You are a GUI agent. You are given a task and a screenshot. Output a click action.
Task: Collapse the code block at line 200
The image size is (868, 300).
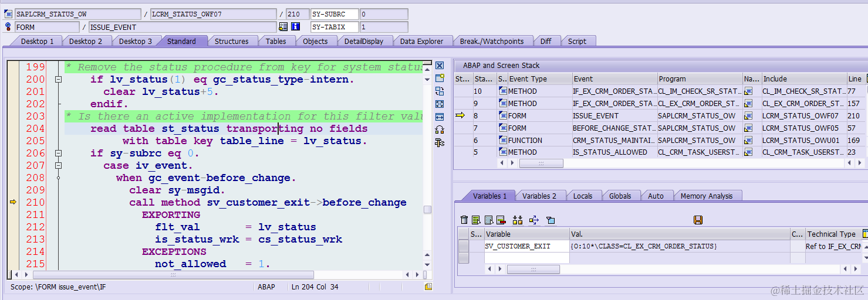(58, 79)
